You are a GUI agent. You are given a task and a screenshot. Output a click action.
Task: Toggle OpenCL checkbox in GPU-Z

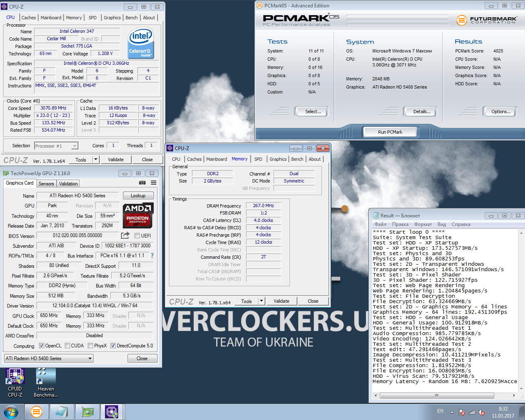coord(41,346)
